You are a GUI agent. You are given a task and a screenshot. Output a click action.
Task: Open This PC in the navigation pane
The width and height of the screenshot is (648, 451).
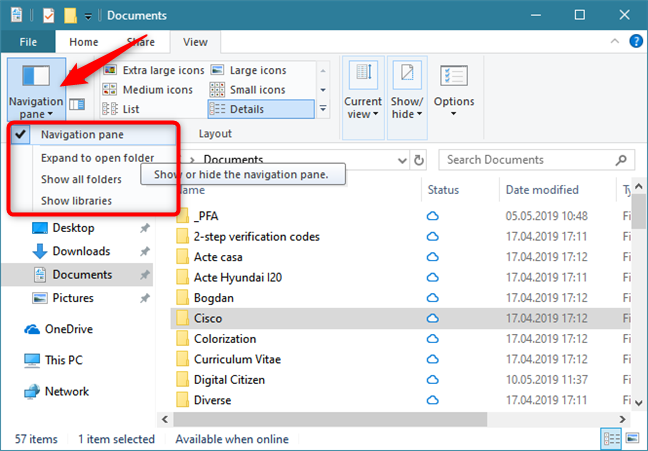coord(64,360)
